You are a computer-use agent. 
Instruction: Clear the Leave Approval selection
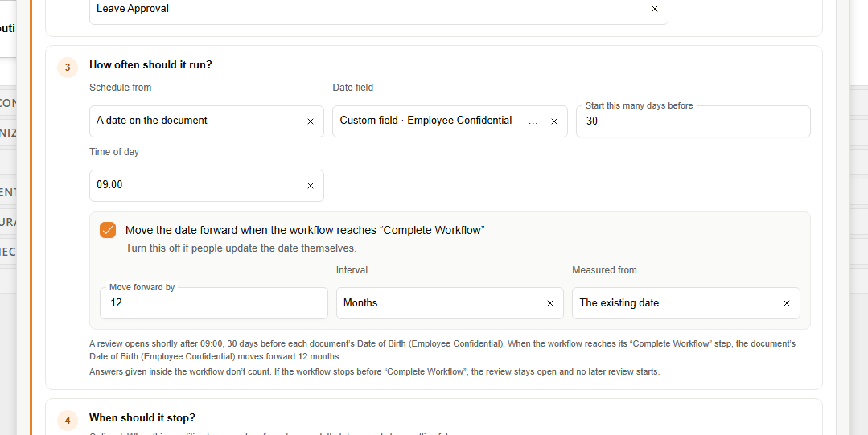(x=654, y=9)
